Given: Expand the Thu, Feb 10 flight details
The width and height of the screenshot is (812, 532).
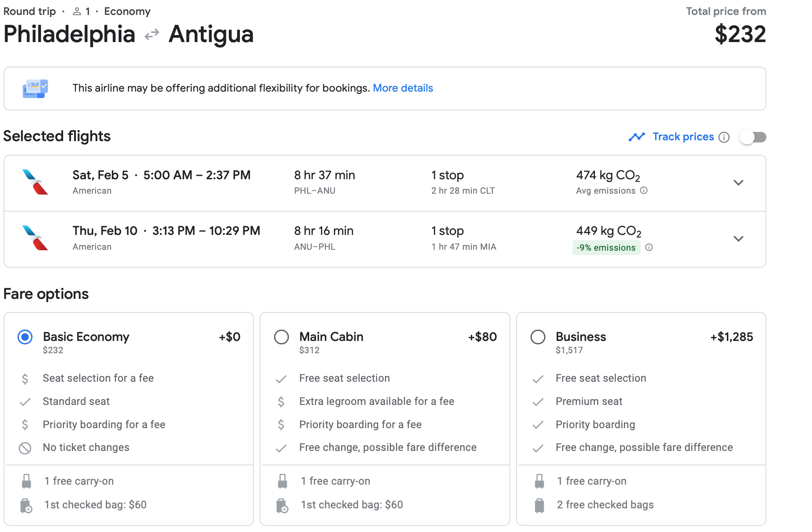Looking at the screenshot, I should tap(738, 239).
